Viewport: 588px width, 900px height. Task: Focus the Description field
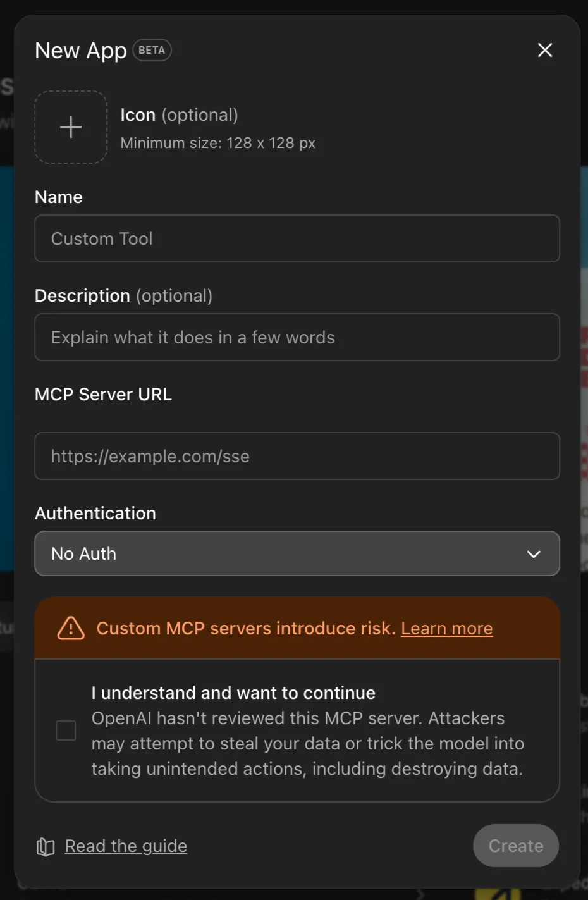coord(297,337)
